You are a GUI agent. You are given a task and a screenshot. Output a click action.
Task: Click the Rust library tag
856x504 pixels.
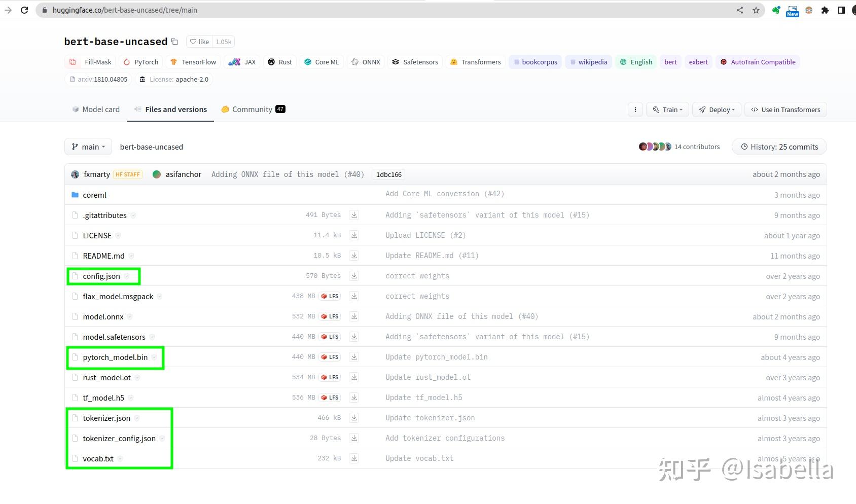pyautogui.click(x=280, y=62)
